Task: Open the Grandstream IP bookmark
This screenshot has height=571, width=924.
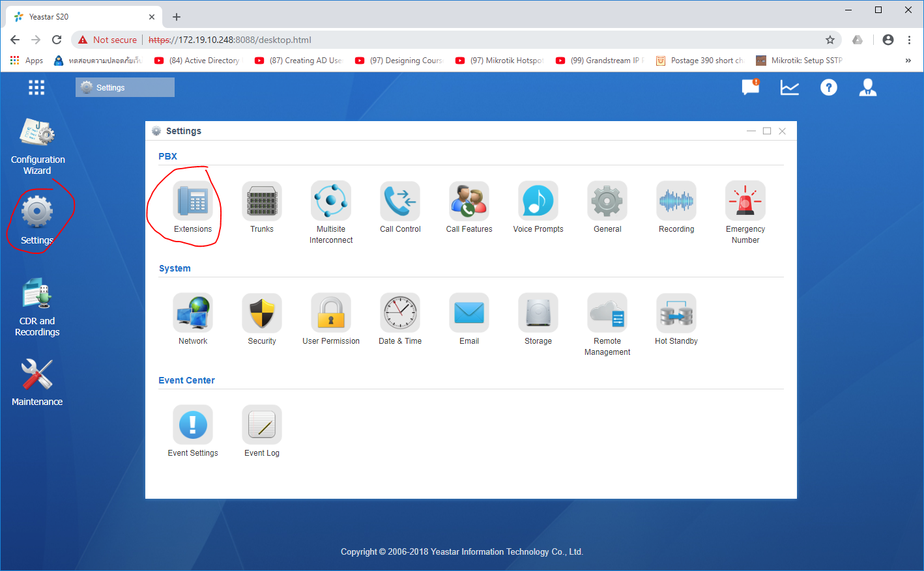Action: (x=599, y=61)
